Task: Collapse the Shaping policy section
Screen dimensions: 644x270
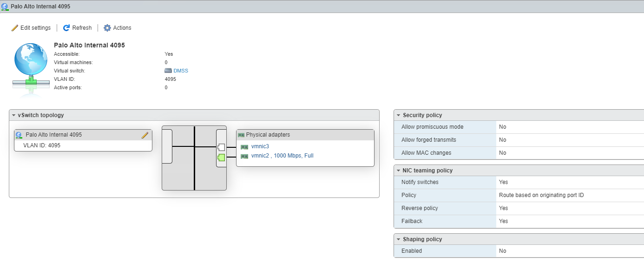Action: point(398,239)
